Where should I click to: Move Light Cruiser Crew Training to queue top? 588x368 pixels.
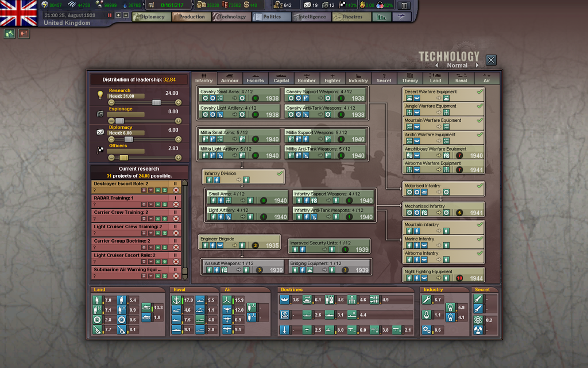(x=165, y=233)
